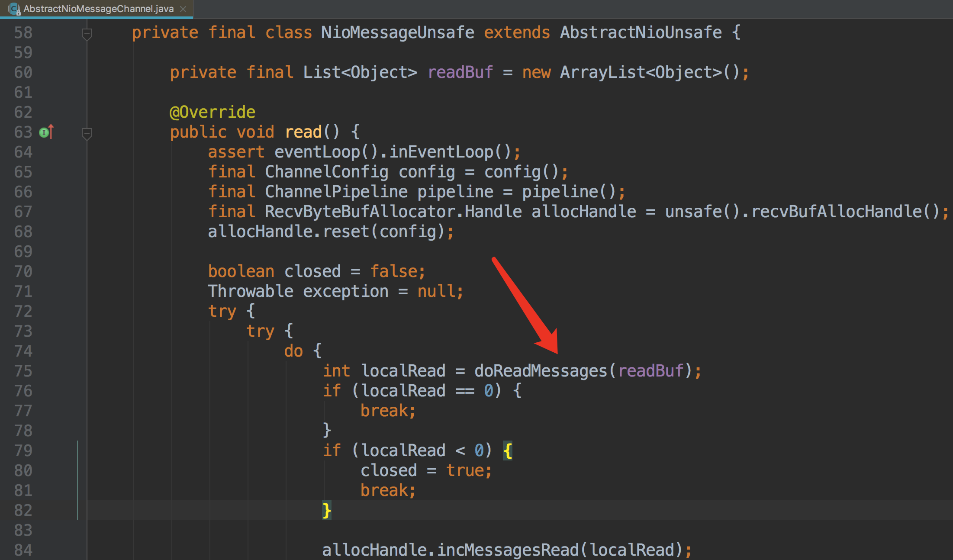Click the changed-lines marker beside line 80
Screen dimensions: 953x560
(78, 470)
